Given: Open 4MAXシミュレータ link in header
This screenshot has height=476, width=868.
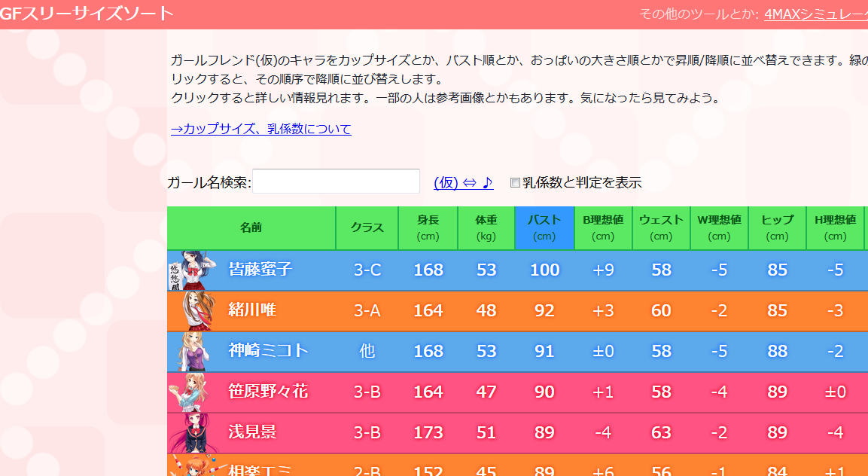Looking at the screenshot, I should 816,14.
